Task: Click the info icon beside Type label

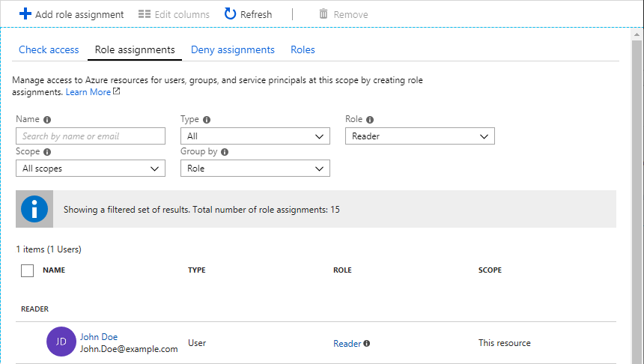Action: point(207,120)
